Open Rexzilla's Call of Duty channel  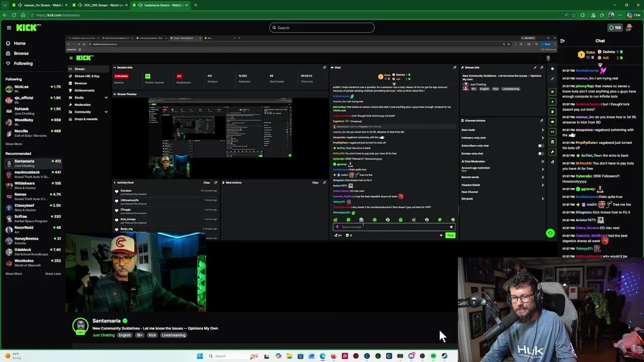tap(33, 132)
